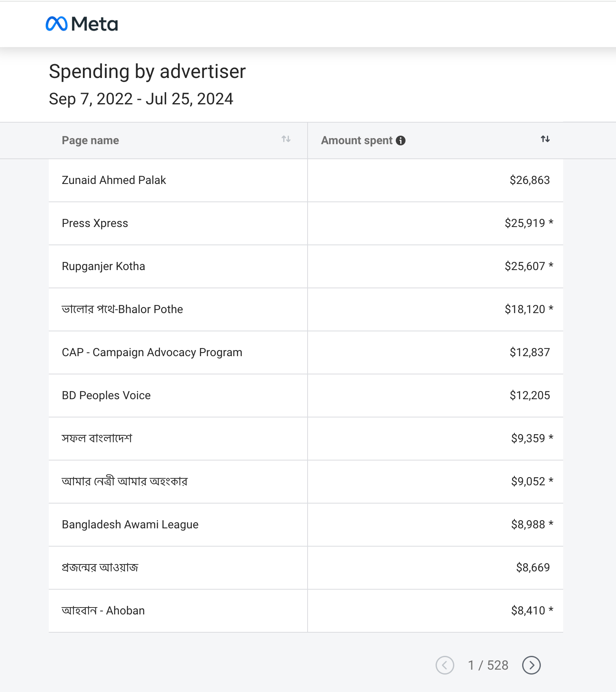Click the $26,863 amount cell
The height and width of the screenshot is (692, 616).
click(x=529, y=180)
